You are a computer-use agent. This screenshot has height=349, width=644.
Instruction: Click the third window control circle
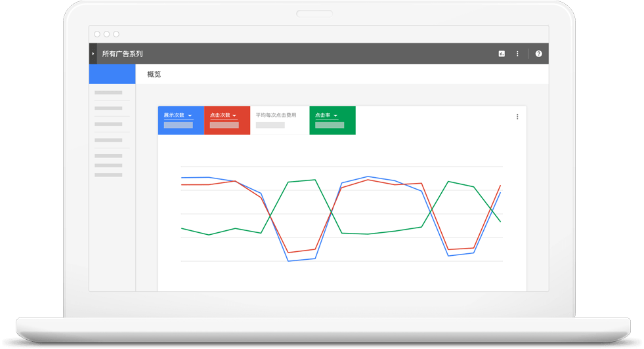[116, 34]
